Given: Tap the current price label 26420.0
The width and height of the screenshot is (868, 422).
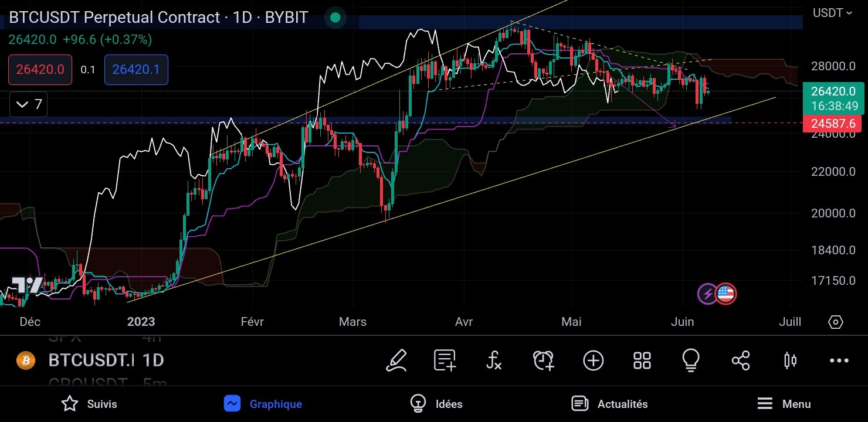Looking at the screenshot, I should point(834,91).
